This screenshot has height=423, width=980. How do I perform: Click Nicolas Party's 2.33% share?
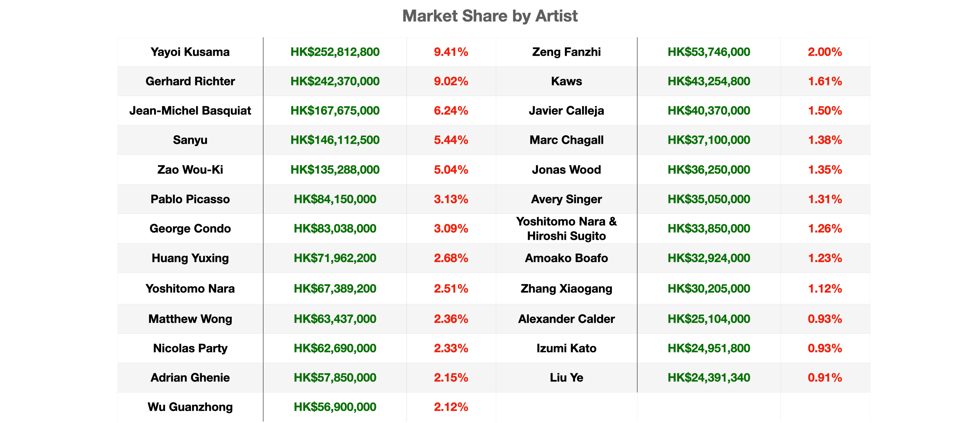pos(451,348)
